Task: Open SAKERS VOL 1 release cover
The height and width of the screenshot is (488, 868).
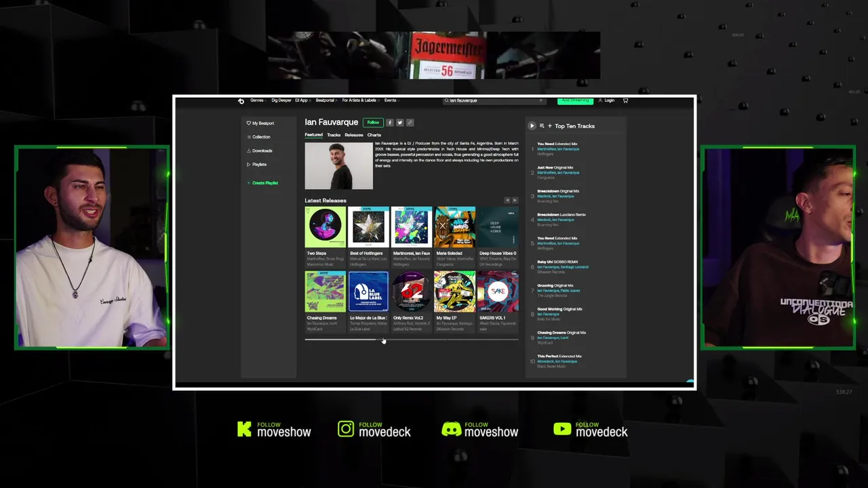Action: pyautogui.click(x=498, y=291)
